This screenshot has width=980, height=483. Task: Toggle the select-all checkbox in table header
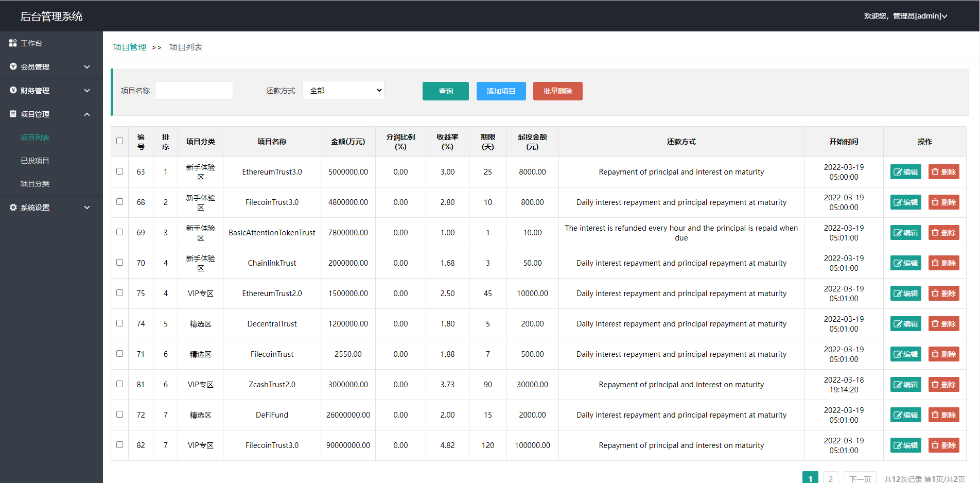(x=120, y=141)
